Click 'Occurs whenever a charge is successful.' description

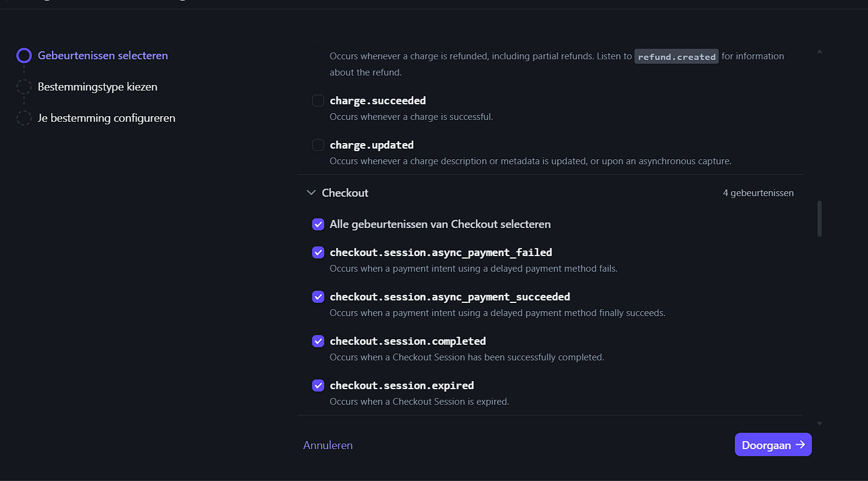coord(412,117)
